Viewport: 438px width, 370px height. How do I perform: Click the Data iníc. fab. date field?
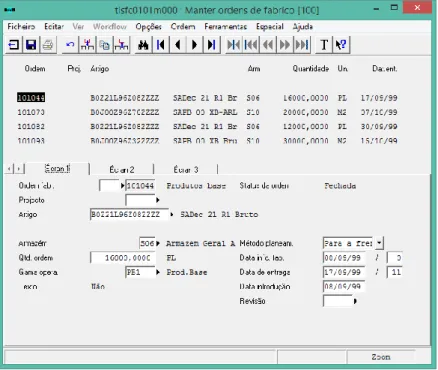(344, 258)
